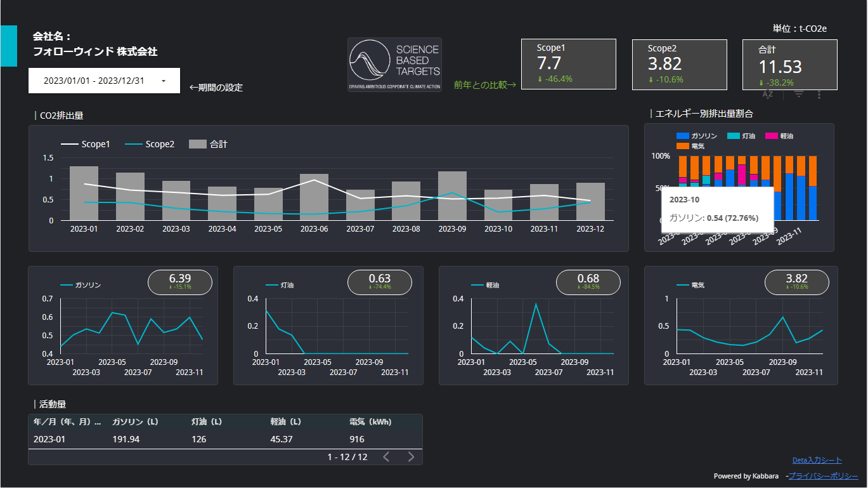Sort table by ガソリン (L) column header
Viewport: 868px width, 488px height.
coord(134,421)
